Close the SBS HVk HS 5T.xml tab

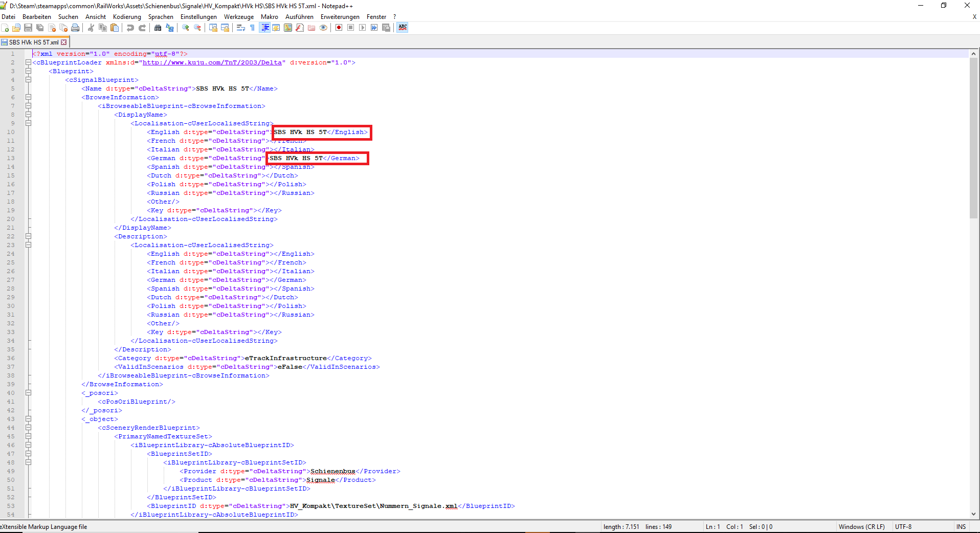coord(64,42)
